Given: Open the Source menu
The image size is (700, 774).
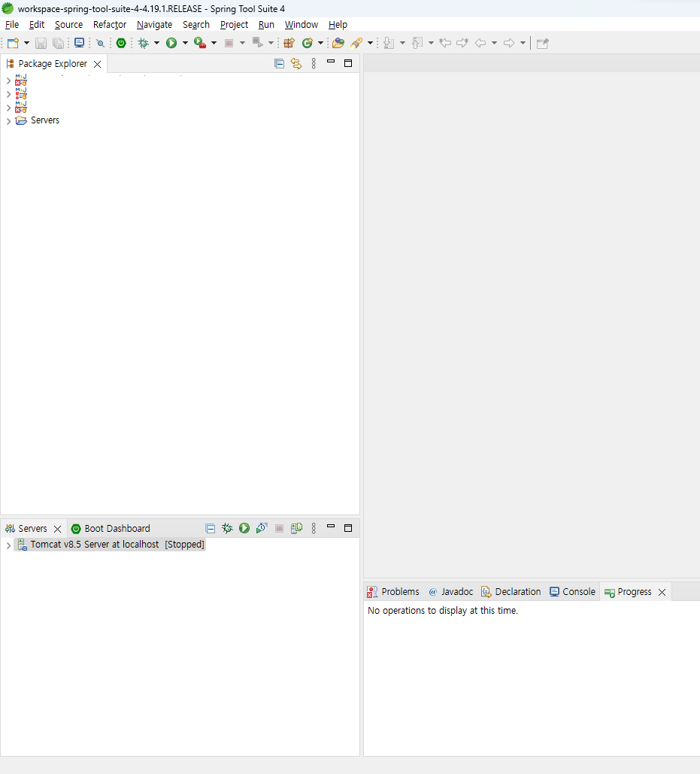Looking at the screenshot, I should [68, 25].
